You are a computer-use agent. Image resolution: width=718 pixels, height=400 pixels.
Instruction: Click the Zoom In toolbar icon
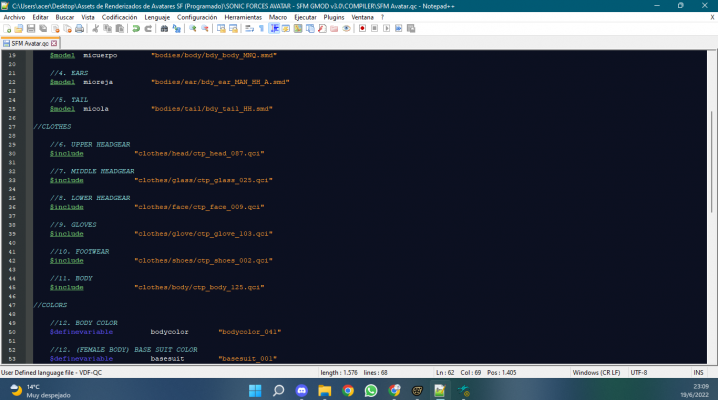(191, 29)
